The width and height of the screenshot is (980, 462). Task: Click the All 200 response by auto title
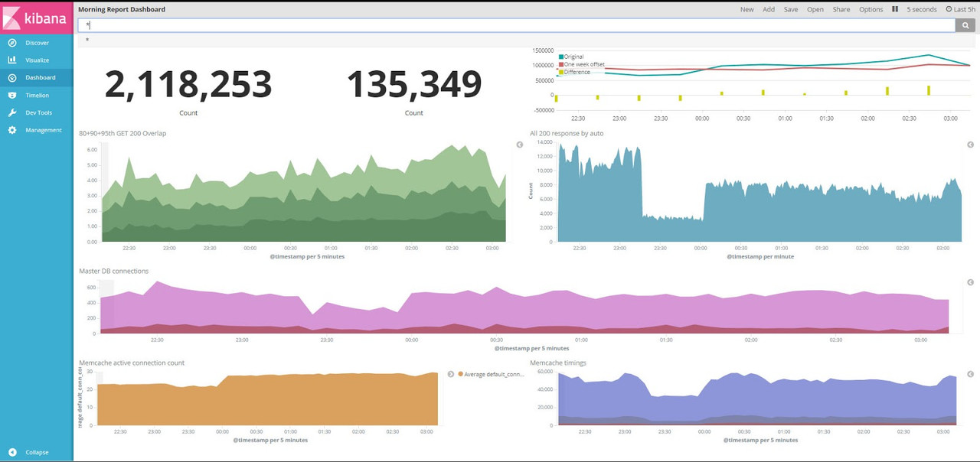567,133
